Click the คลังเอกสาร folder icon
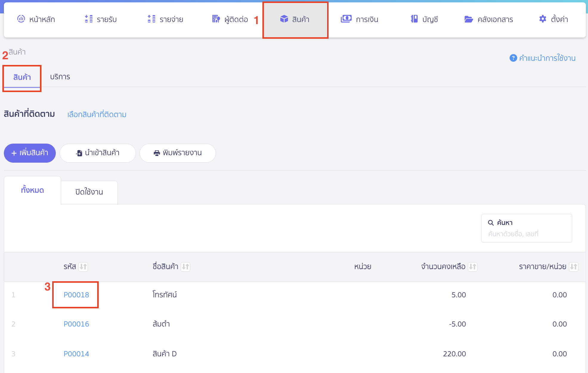Image resolution: width=588 pixels, height=373 pixels. coord(468,19)
